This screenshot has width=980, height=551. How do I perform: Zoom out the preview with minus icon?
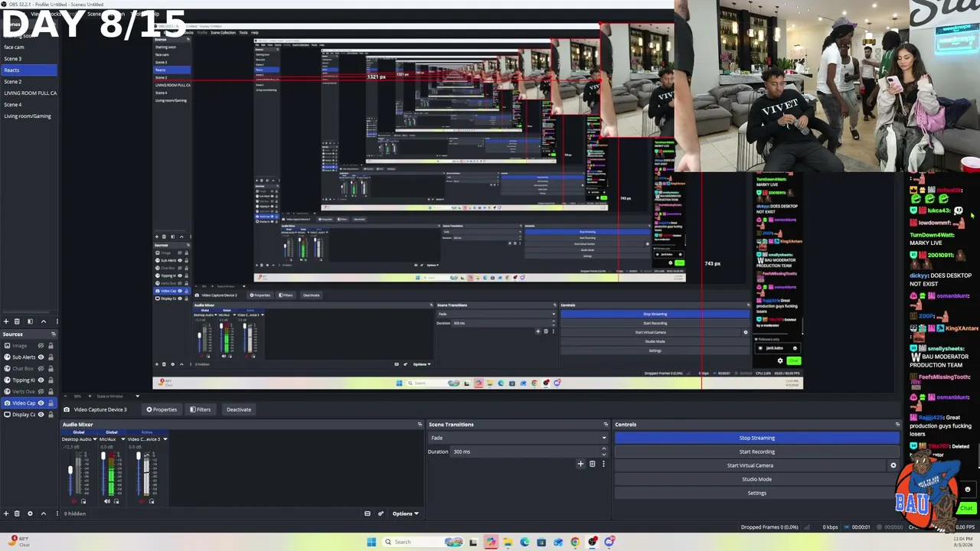click(66, 396)
